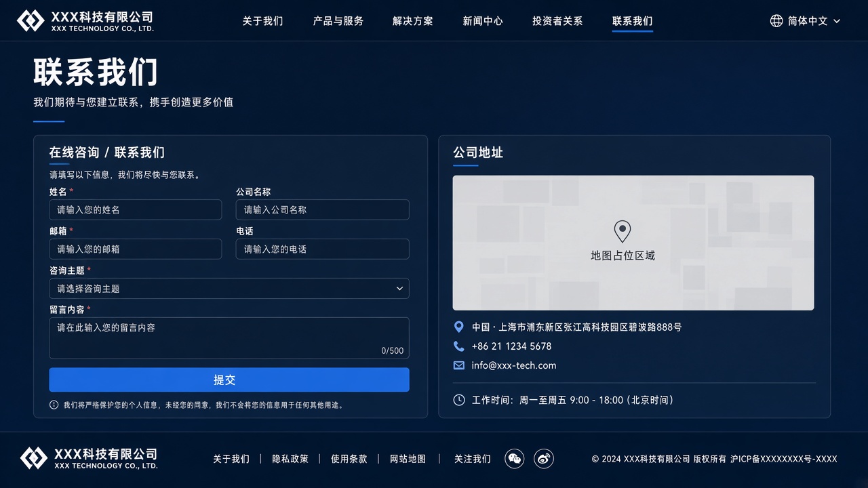Click the info@xxx-tech.com email link
Viewport: 868px width, 488px height.
point(514,365)
